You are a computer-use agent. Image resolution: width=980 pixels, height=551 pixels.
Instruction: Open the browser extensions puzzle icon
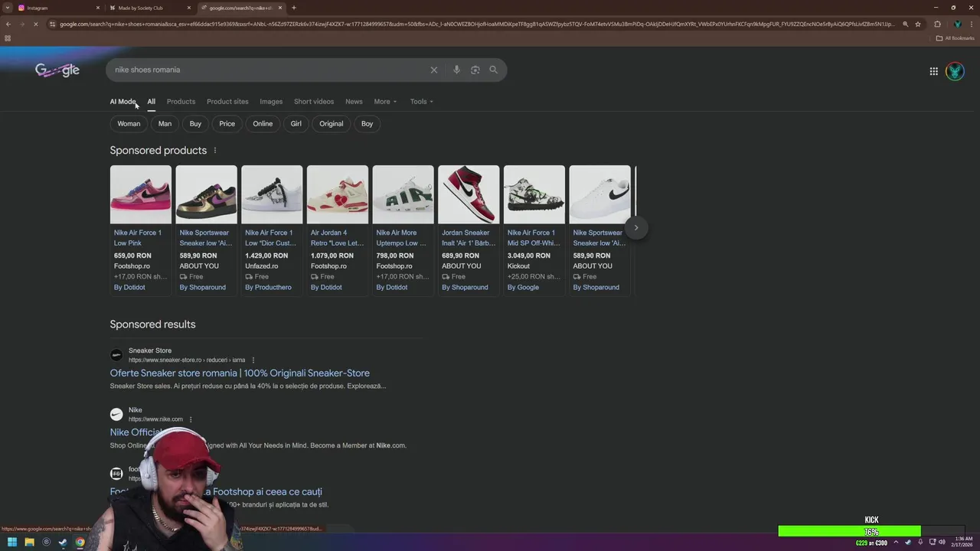(x=937, y=24)
